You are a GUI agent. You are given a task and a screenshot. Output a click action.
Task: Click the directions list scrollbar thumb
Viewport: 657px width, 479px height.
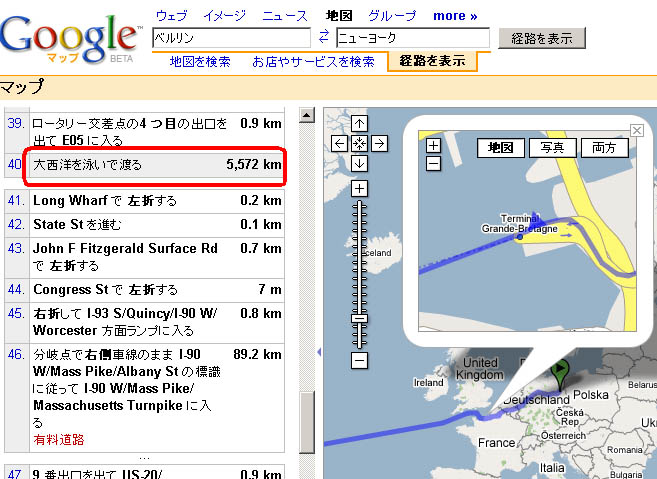click(x=307, y=422)
